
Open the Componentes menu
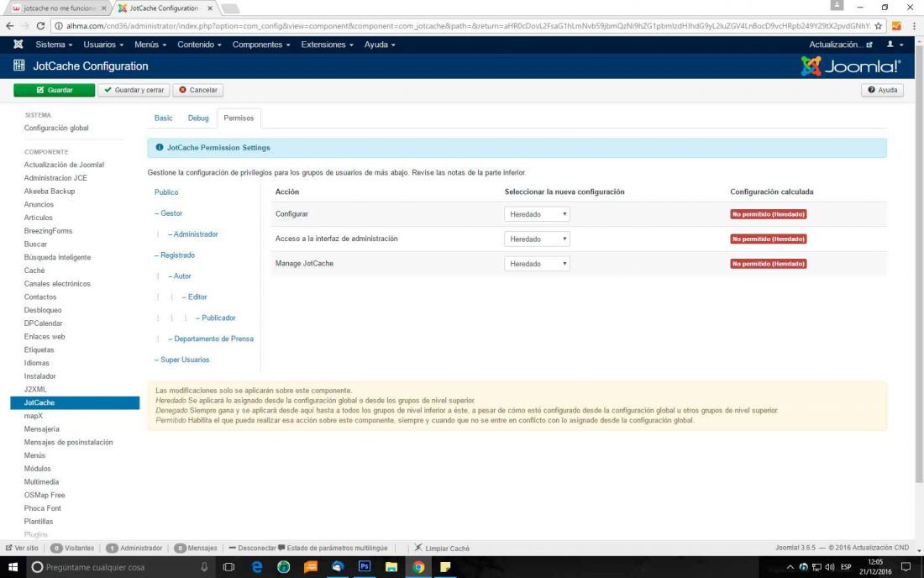[x=261, y=45]
